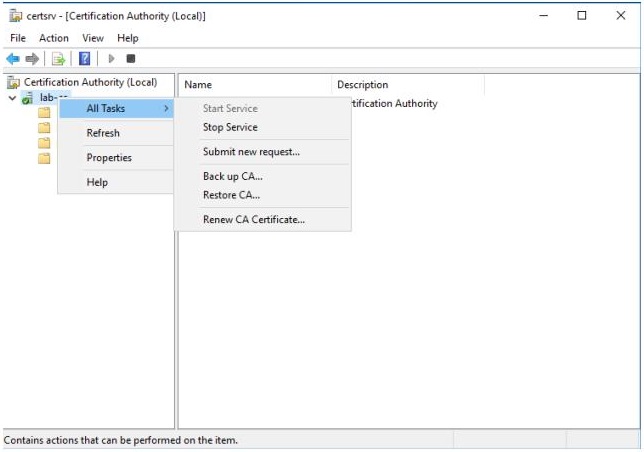Screen dimensions: 644x452
Task: Choose Back up CA... option
Action: click(x=263, y=177)
